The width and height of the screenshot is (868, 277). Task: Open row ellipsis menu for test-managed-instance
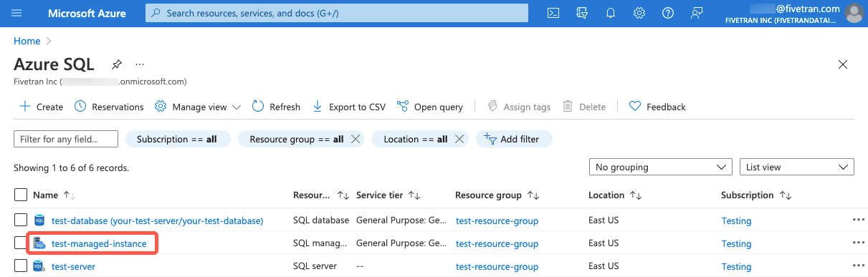coord(858,243)
